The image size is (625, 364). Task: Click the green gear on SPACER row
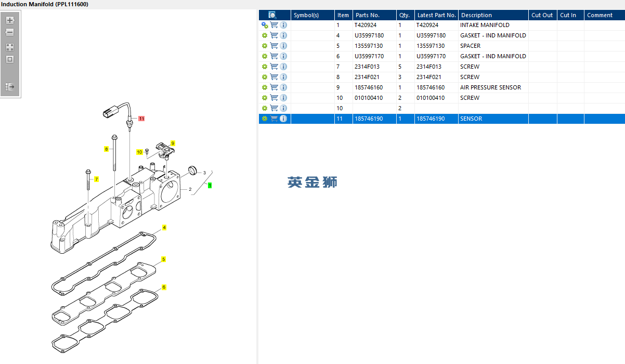click(265, 46)
